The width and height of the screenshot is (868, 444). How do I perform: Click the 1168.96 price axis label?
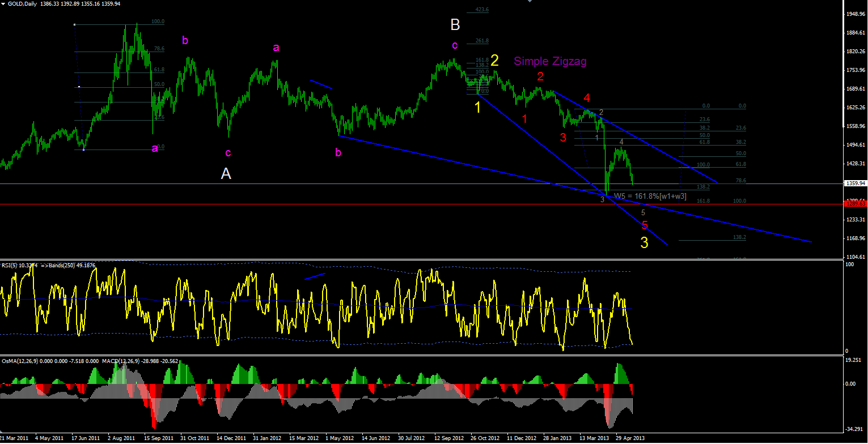[856, 238]
